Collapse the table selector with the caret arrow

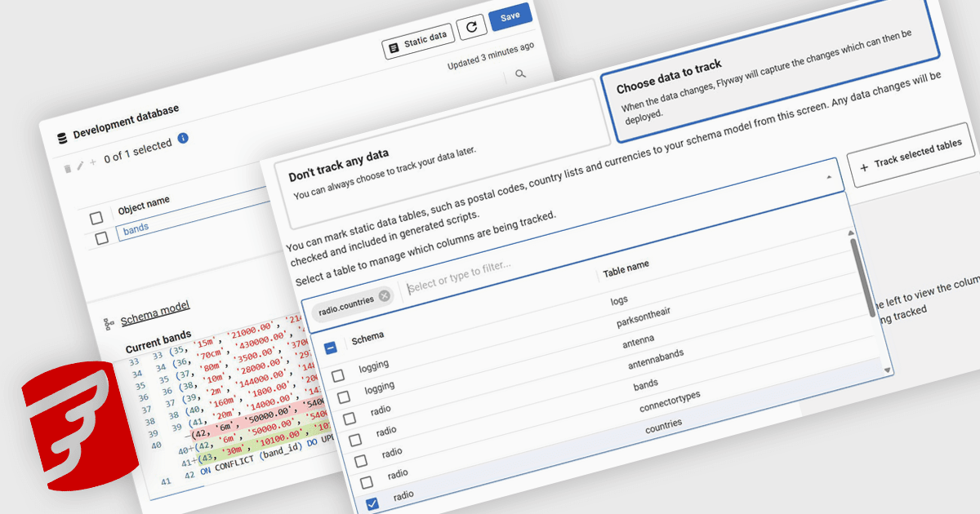click(829, 177)
